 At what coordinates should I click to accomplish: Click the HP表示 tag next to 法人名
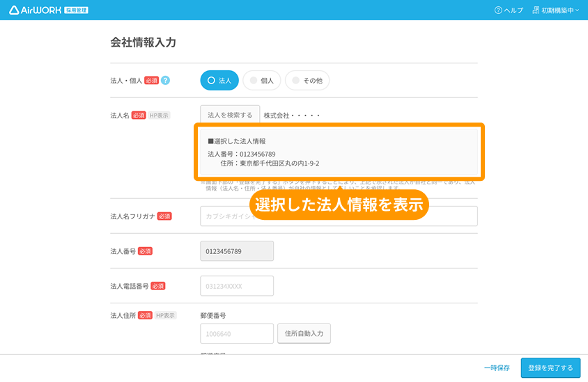click(x=159, y=116)
